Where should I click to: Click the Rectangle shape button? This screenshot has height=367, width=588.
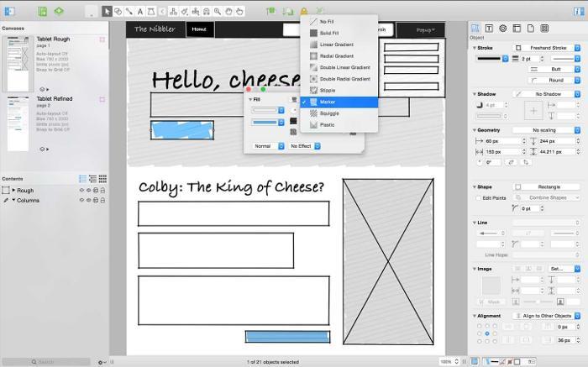point(546,186)
